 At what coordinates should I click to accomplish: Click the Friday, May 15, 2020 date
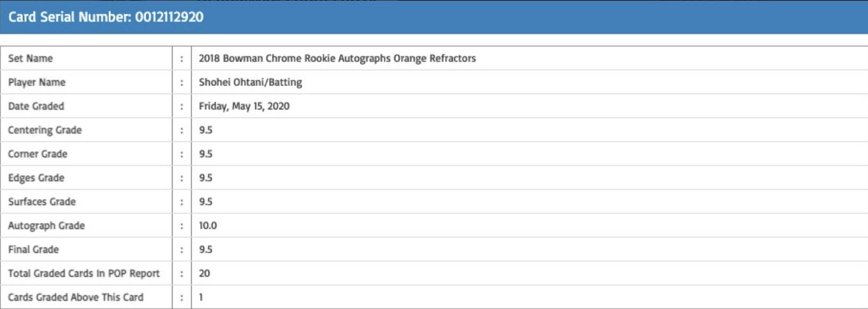click(244, 106)
